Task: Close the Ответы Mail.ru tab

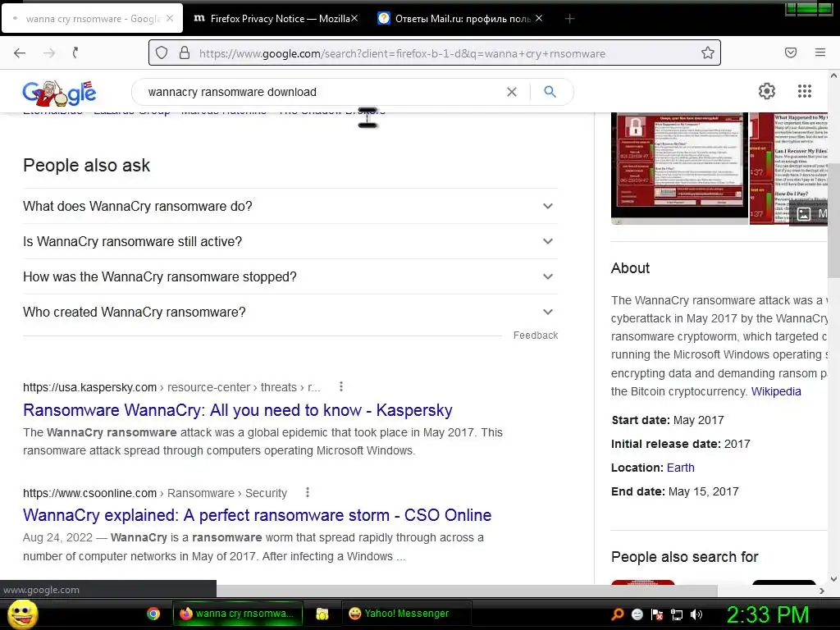Action: click(x=539, y=18)
